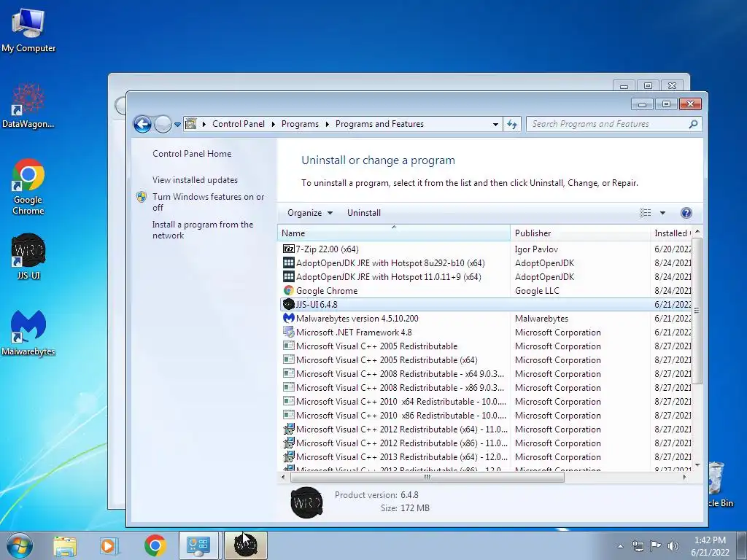Click the search magnifier icon
Image resolution: width=747 pixels, height=560 pixels.
click(693, 124)
